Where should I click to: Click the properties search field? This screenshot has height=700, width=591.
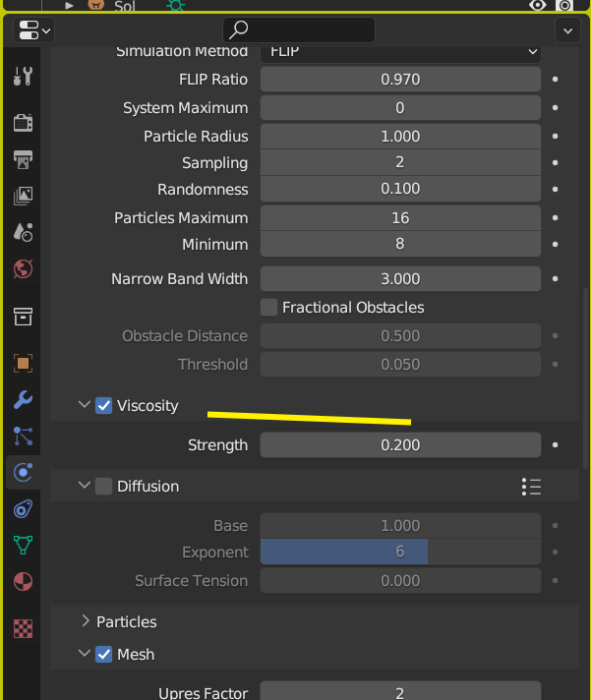pyautogui.click(x=299, y=30)
